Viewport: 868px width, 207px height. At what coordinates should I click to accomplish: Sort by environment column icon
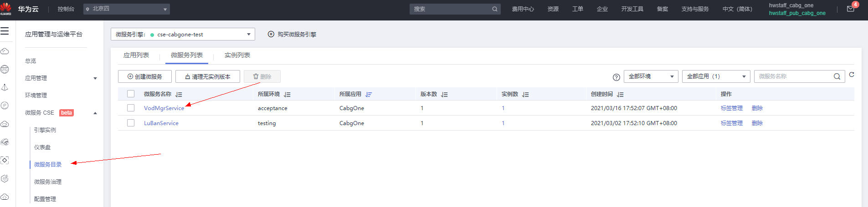pos(287,95)
